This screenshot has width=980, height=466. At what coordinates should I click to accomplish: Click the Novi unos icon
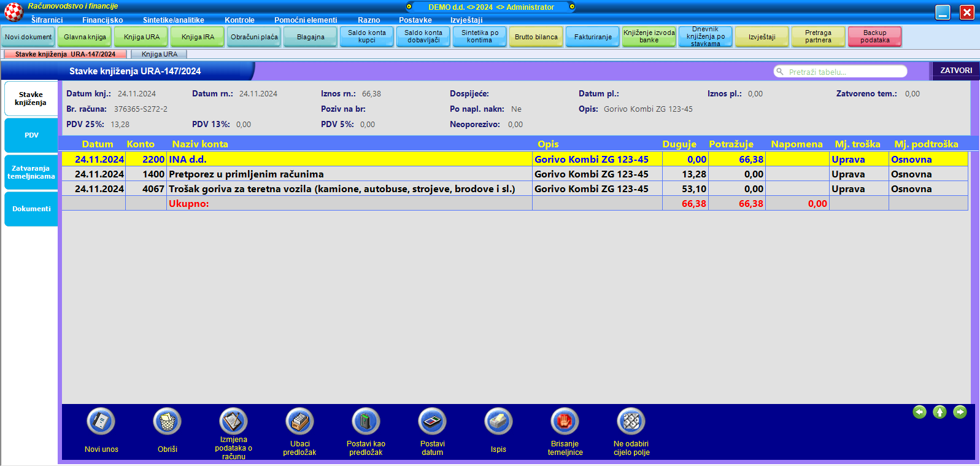(x=101, y=422)
